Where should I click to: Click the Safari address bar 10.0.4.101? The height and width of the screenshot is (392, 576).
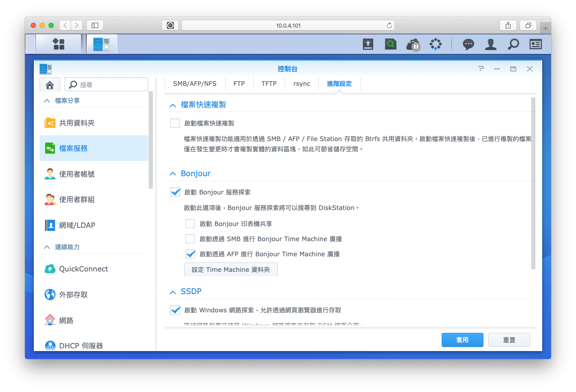(288, 25)
